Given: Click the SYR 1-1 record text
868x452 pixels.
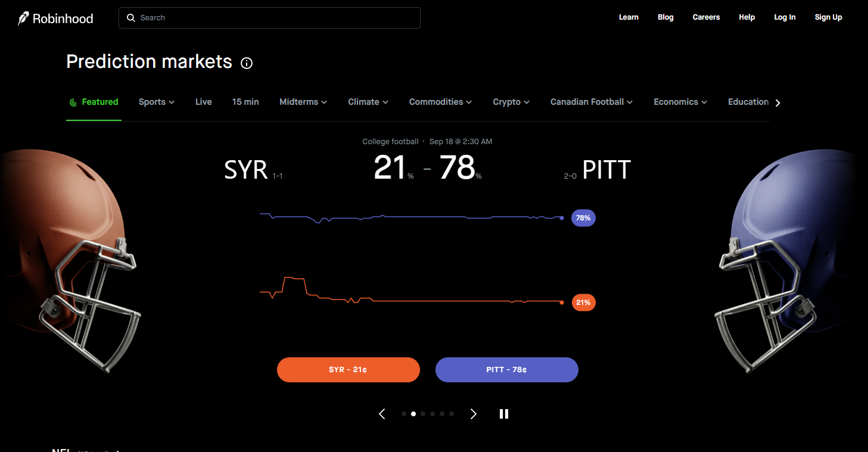Looking at the screenshot, I should click(x=278, y=176).
